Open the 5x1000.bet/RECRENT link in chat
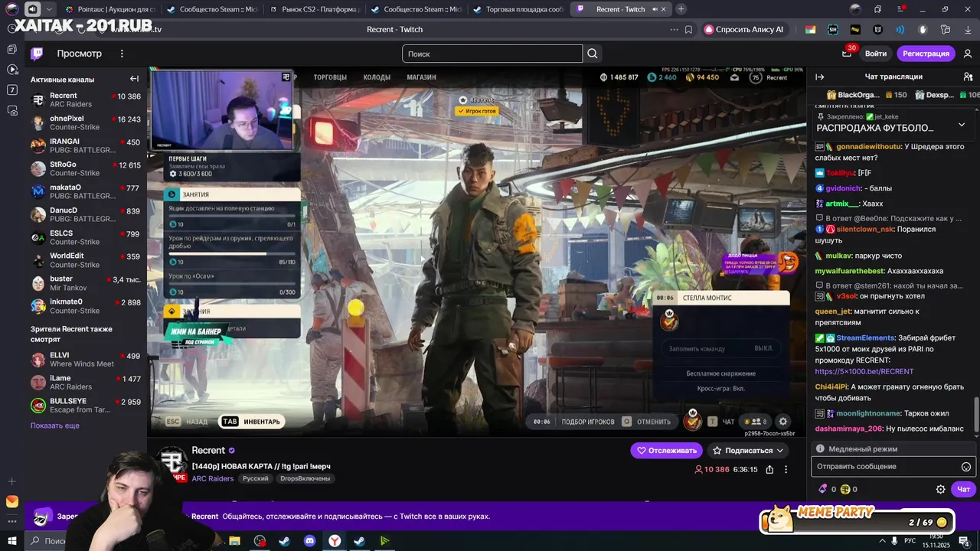This screenshot has width=980, height=551. (864, 371)
